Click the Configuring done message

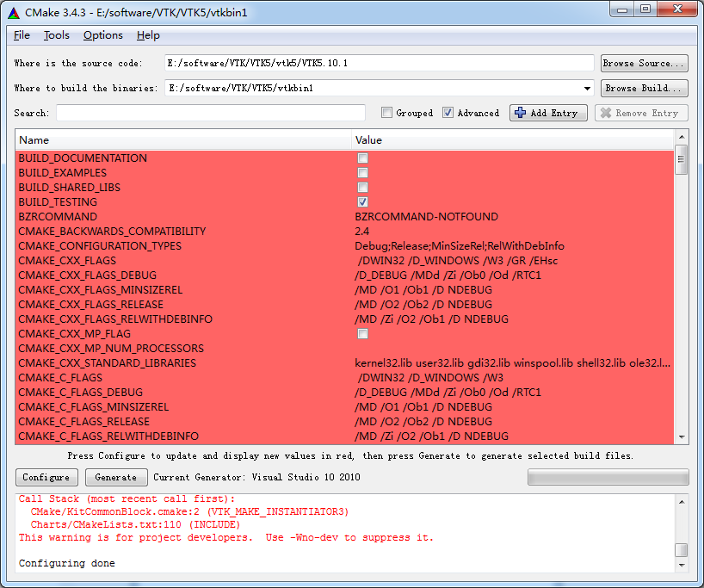click(x=67, y=563)
